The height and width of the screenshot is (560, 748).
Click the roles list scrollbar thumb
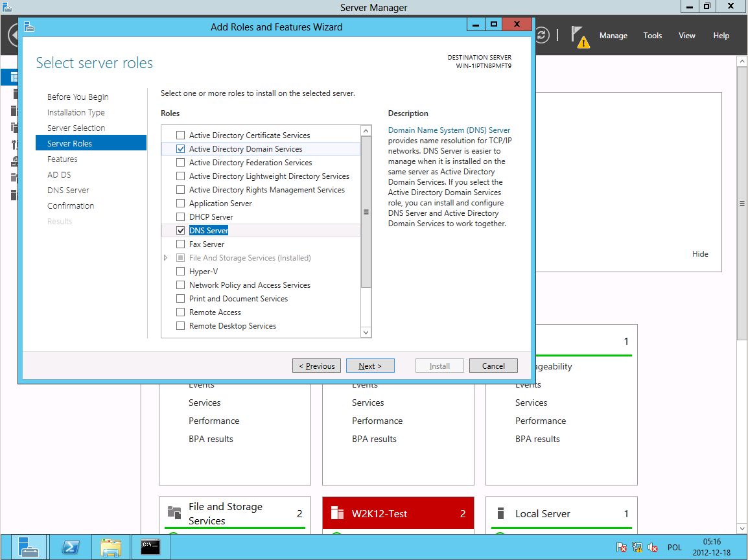(x=366, y=212)
